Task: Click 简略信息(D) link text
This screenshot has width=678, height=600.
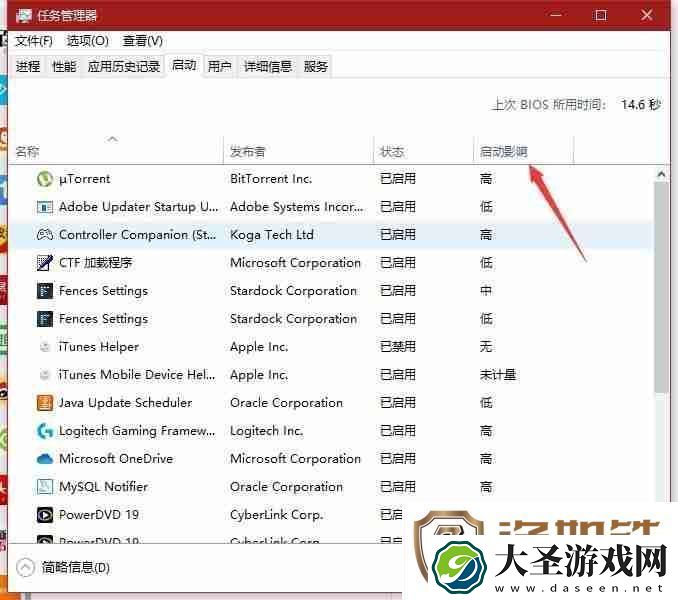Action: click(x=76, y=568)
